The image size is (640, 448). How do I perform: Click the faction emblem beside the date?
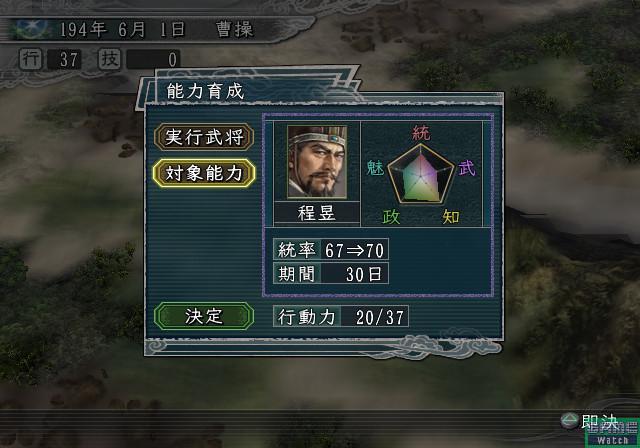tap(32, 29)
